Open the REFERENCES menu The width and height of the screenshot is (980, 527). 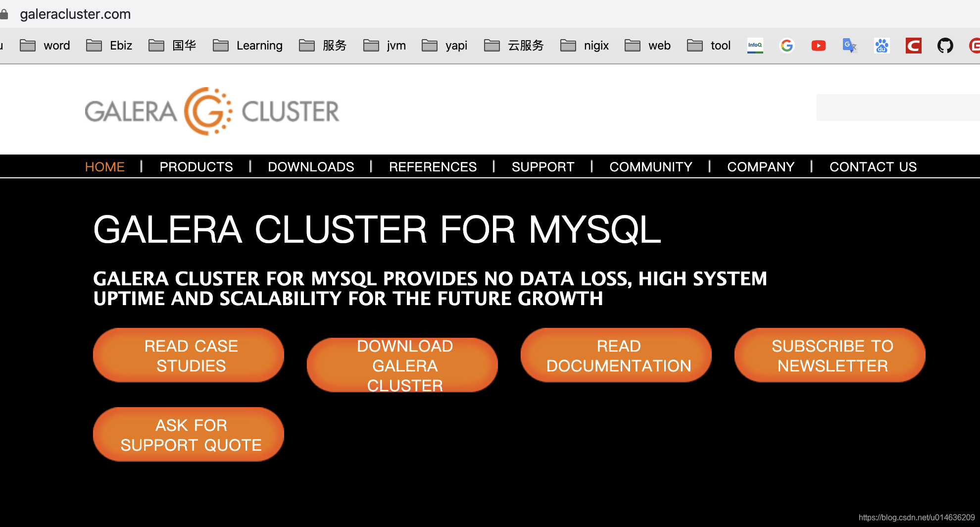coord(433,167)
